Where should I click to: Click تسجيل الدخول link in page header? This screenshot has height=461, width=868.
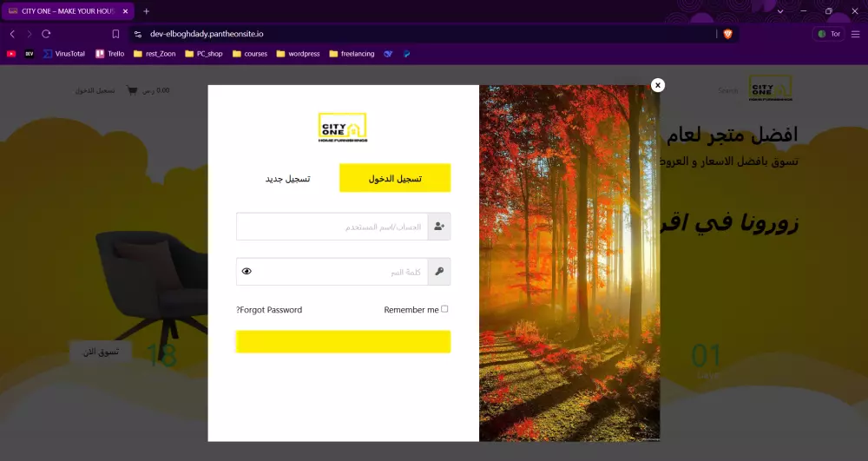[95, 90]
